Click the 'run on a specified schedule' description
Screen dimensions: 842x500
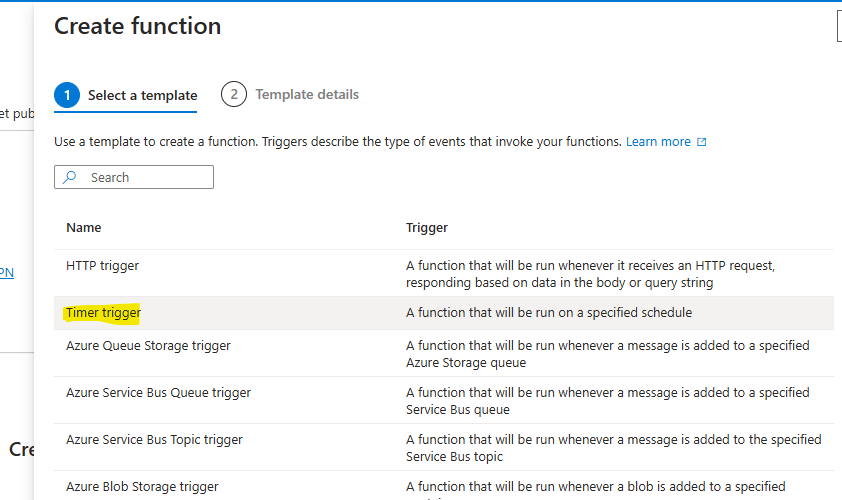[548, 313]
